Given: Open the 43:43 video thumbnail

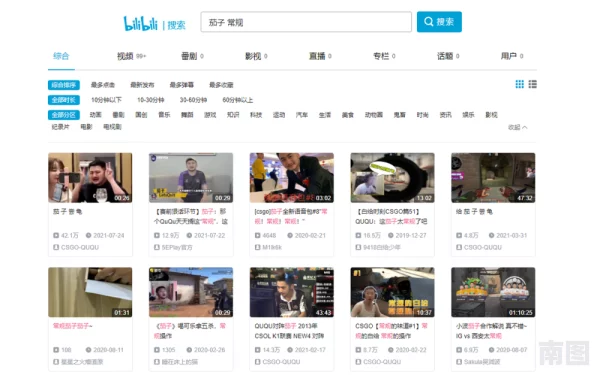Looking at the screenshot, I should click(x=292, y=292).
